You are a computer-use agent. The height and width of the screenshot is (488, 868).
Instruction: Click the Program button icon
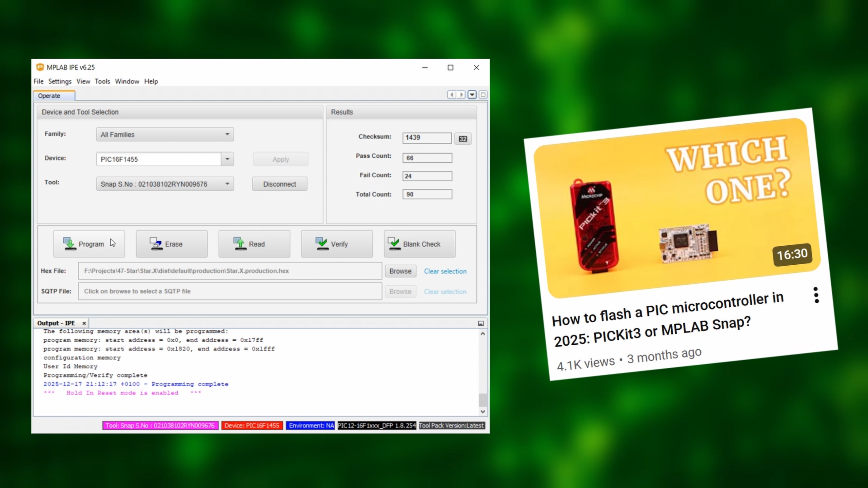pos(70,244)
